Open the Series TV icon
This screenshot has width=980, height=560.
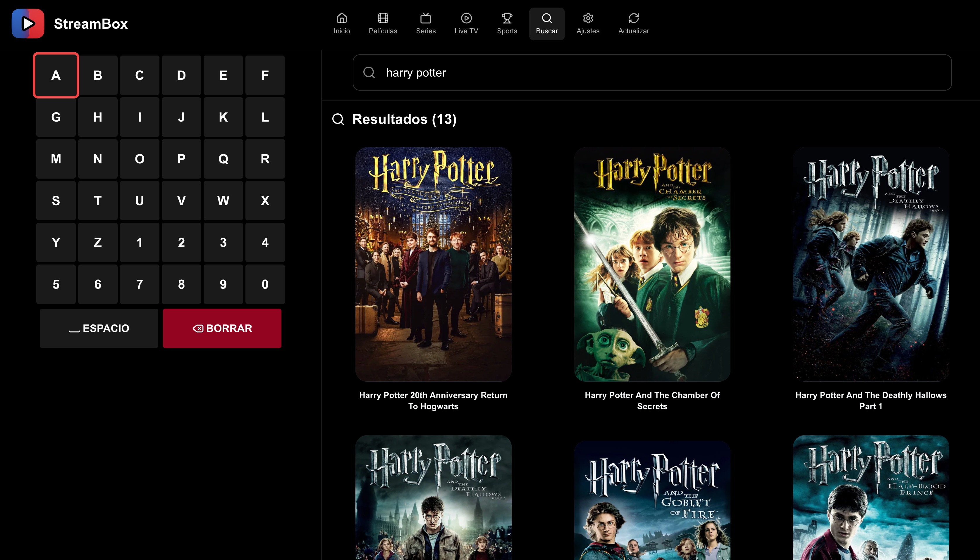click(425, 18)
